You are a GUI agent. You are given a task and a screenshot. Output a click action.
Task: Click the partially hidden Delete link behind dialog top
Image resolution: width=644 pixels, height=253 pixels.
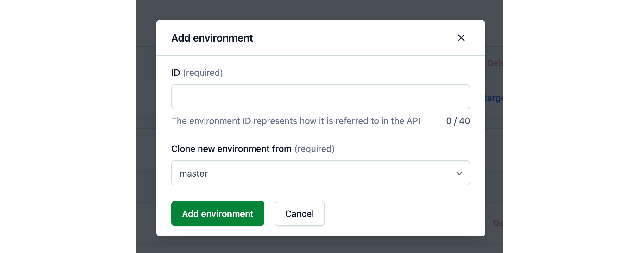coord(495,63)
